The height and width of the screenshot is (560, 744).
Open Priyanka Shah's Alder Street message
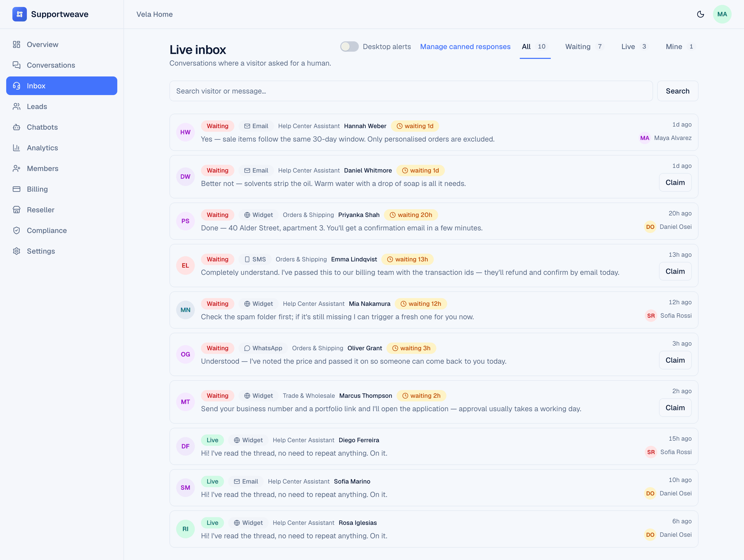pyautogui.click(x=342, y=228)
